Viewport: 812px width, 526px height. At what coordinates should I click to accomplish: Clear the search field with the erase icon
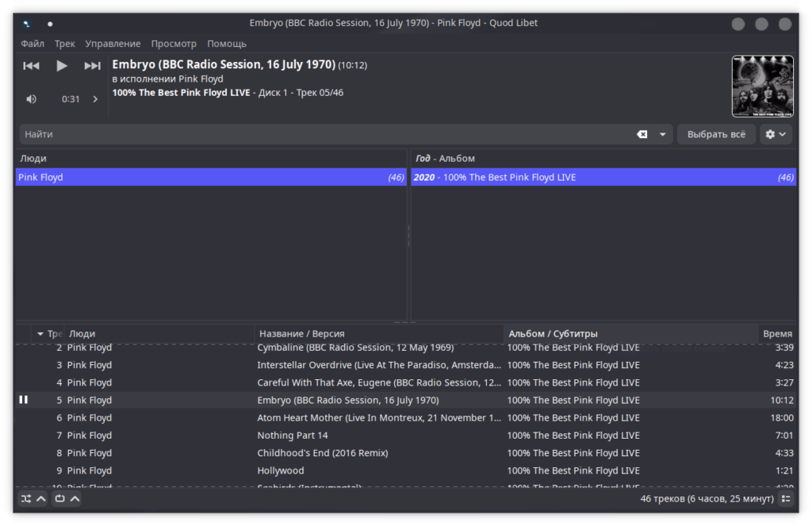pos(642,134)
